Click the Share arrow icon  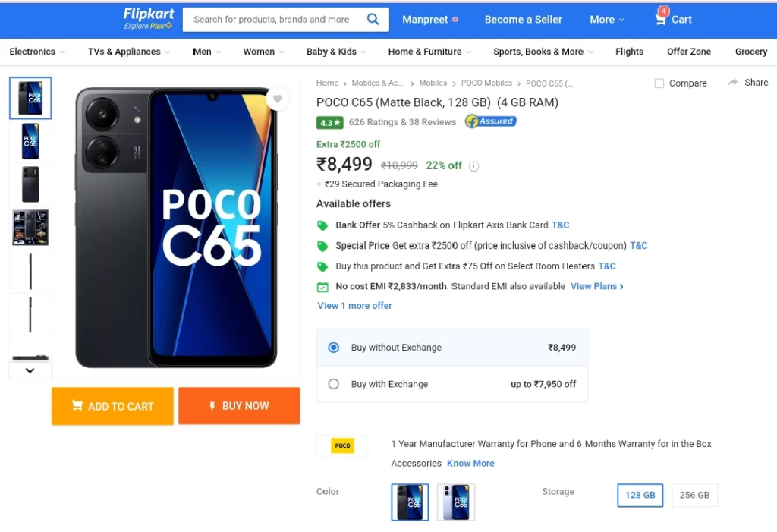click(733, 82)
